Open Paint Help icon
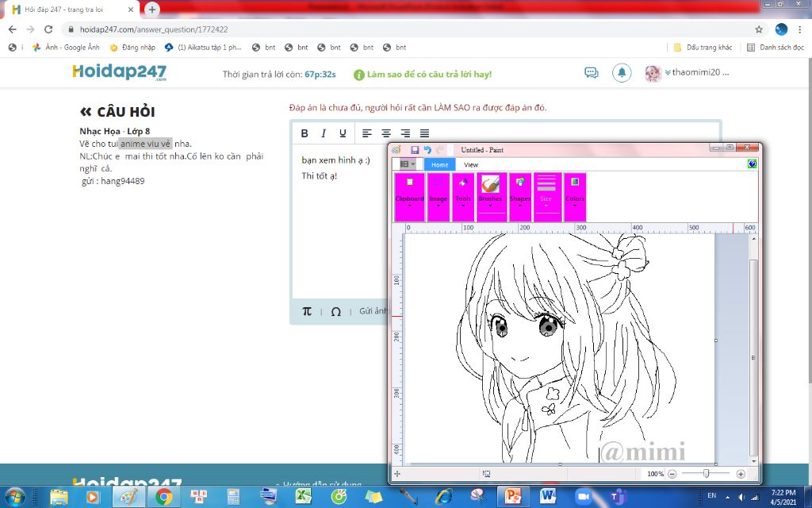 click(x=752, y=164)
